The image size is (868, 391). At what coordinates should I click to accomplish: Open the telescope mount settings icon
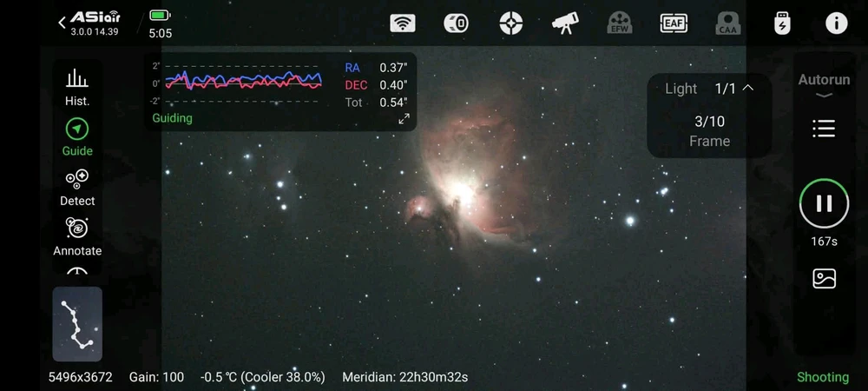click(x=565, y=23)
